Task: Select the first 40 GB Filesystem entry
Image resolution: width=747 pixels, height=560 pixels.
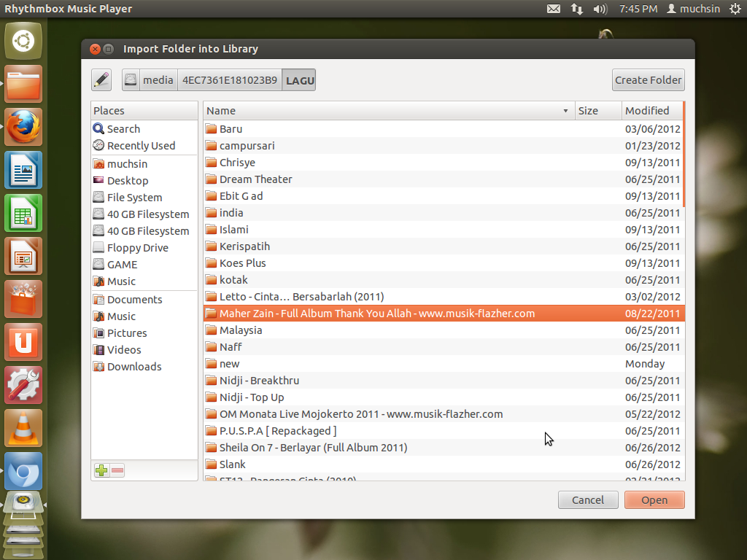Action: [x=144, y=214]
